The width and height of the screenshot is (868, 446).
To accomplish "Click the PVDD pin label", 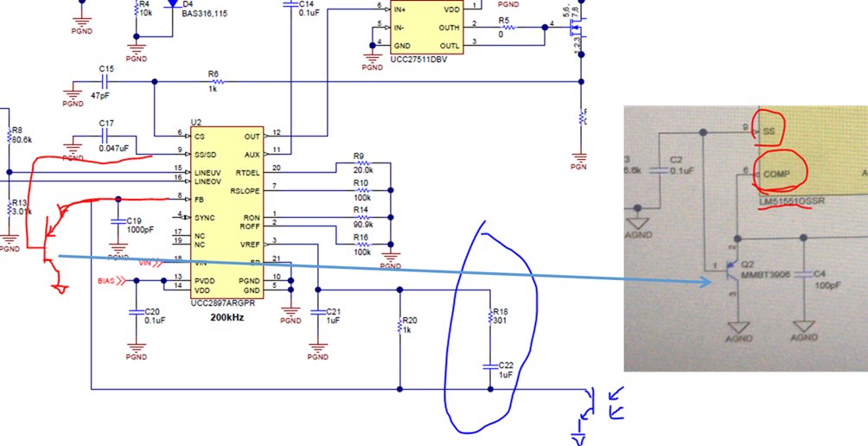I will click(204, 281).
